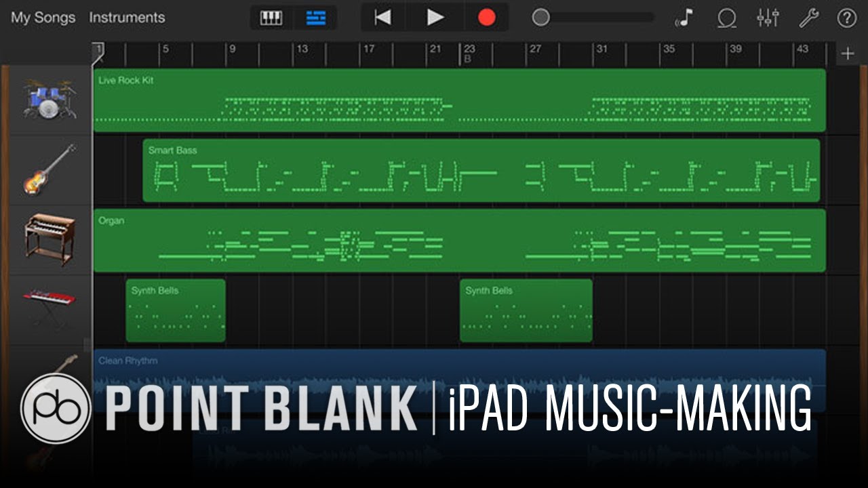
Task: Select the Live Rock Kit region
Action: (460, 100)
